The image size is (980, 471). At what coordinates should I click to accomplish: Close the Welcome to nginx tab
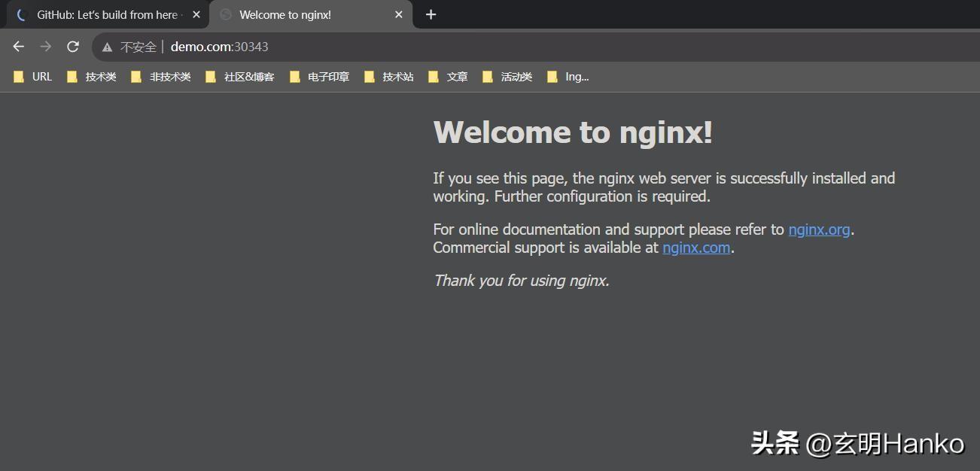pos(399,14)
